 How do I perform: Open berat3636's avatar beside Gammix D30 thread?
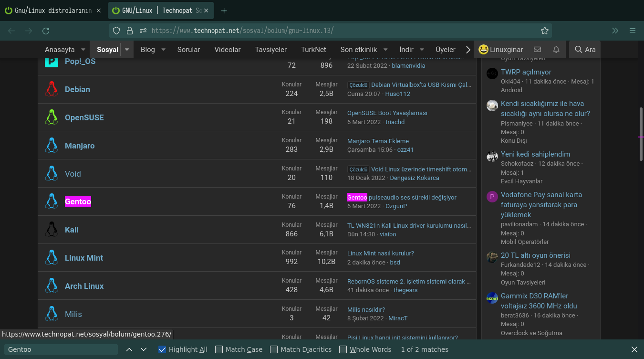[x=492, y=298]
